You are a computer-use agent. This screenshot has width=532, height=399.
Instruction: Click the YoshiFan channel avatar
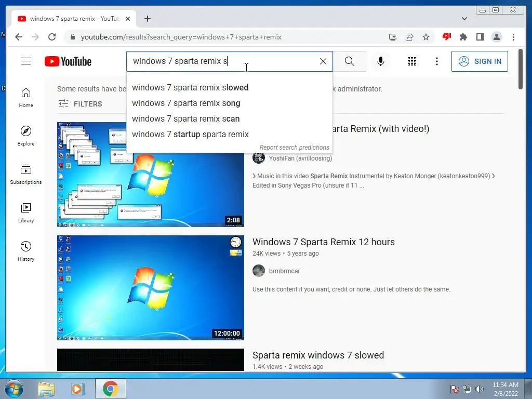tap(259, 158)
